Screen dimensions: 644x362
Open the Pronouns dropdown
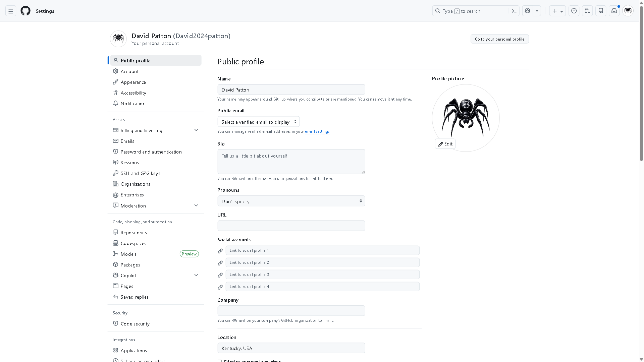[291, 201]
